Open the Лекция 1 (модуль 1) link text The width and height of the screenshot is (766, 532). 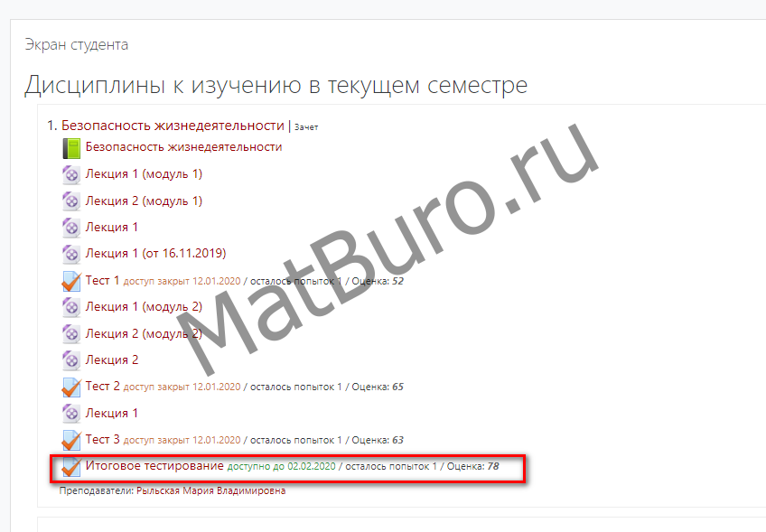[144, 174]
